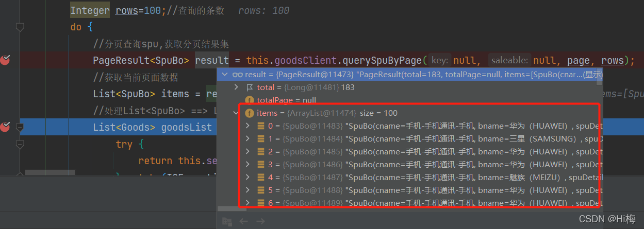Click the field icon beside totalPage
644x229 pixels.
[250, 100]
